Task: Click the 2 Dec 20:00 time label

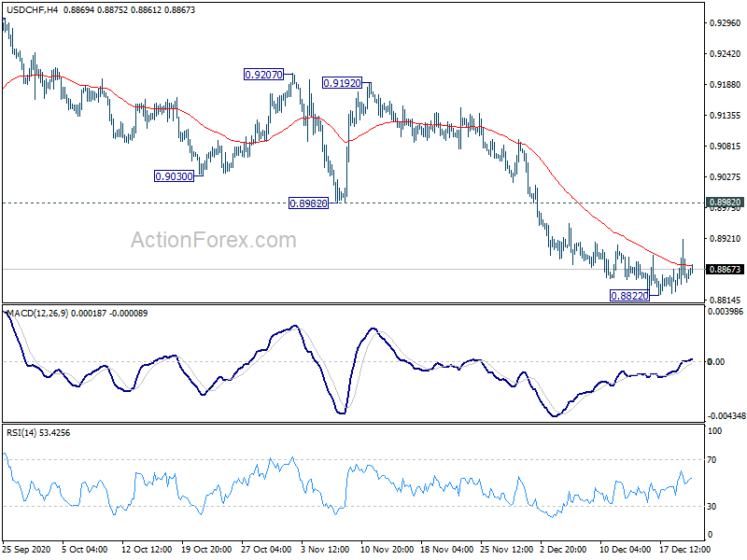Action: click(x=564, y=549)
